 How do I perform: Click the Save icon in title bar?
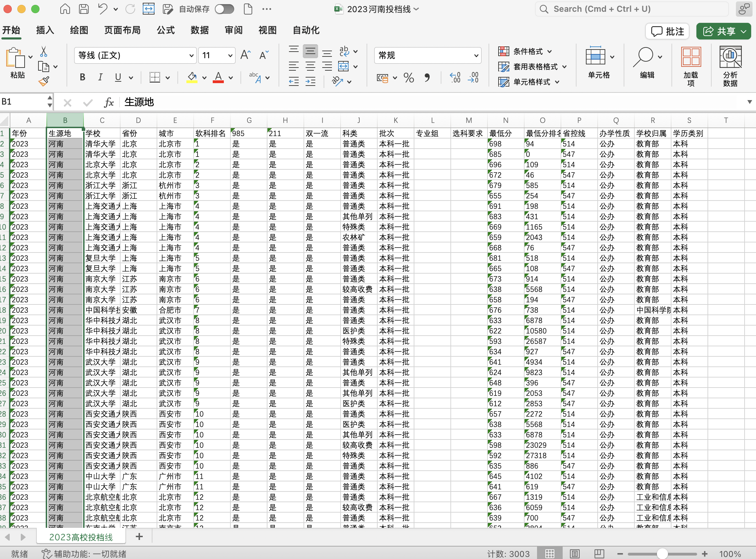(84, 9)
